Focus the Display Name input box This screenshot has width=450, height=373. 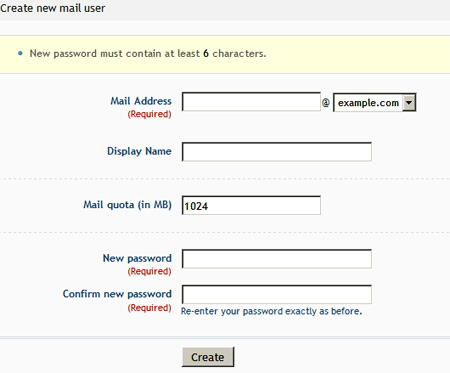pyautogui.click(x=277, y=152)
